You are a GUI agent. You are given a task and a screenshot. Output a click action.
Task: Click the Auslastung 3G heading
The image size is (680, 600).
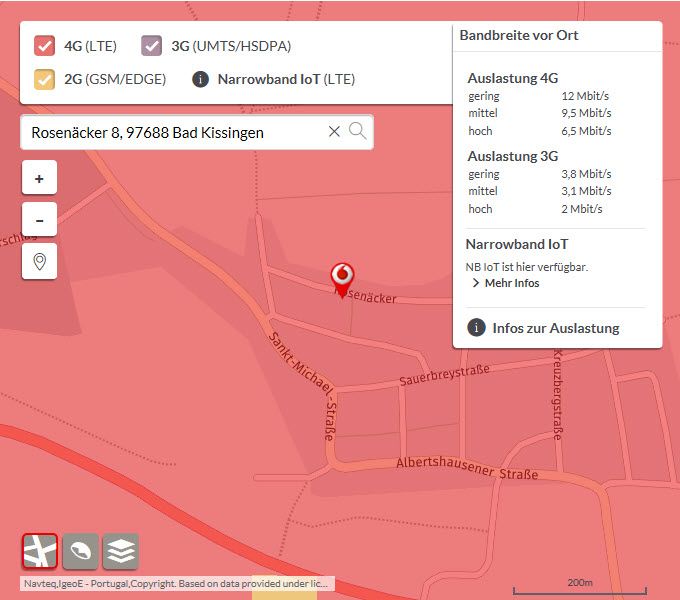coord(513,156)
